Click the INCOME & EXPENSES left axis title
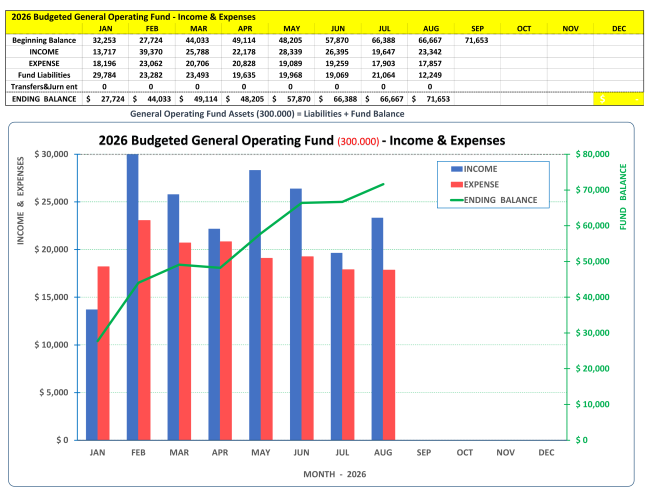The width and height of the screenshot is (650, 502). 20,201
